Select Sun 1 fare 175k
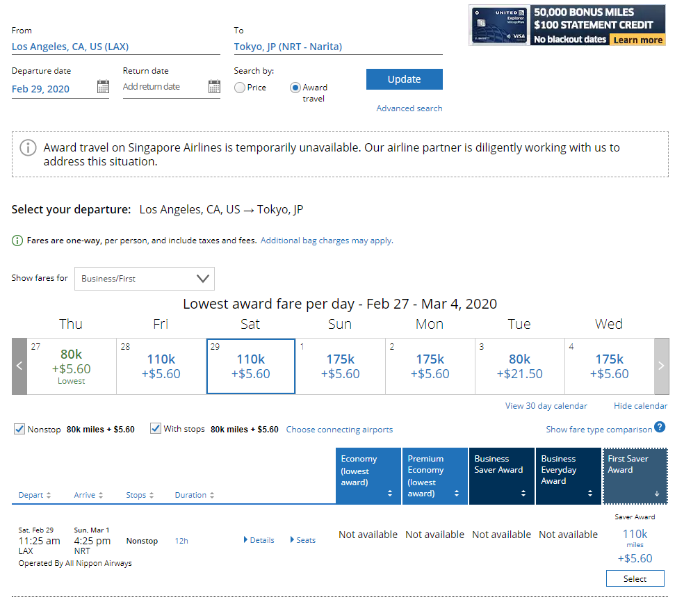700x602 pixels. pyautogui.click(x=341, y=366)
